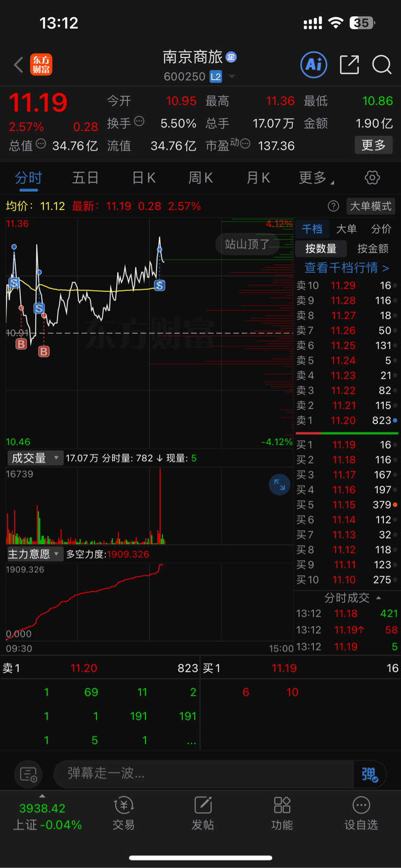
Task: Tap the 弹幕走一波 input field
Action: (x=204, y=773)
